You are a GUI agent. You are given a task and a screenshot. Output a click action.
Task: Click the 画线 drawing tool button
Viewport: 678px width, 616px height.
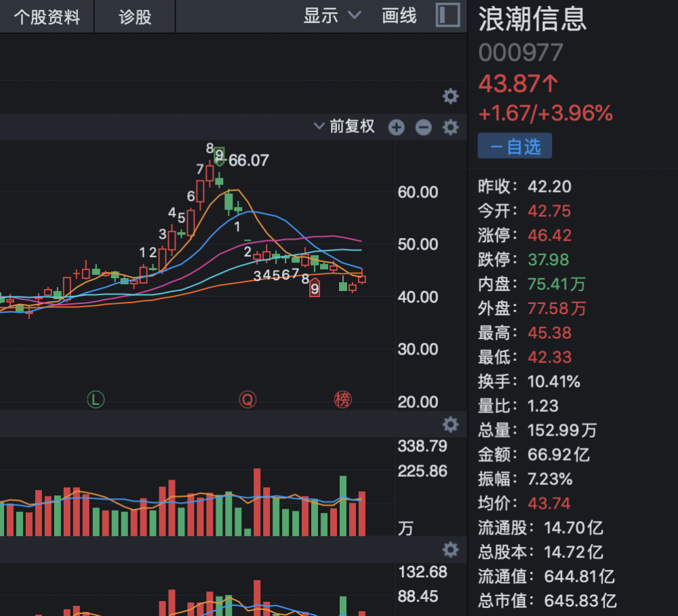[399, 16]
